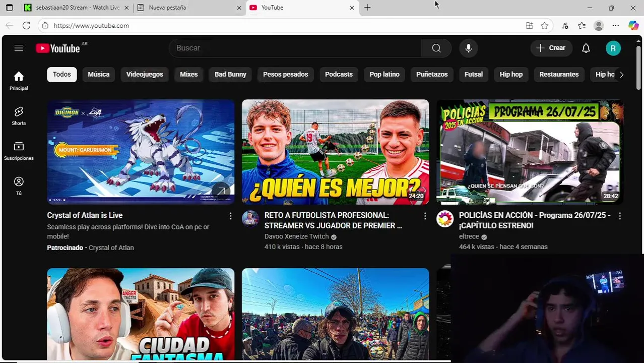Select the 'Podcasts' filter chip
This screenshot has height=363, width=644.
pyautogui.click(x=339, y=74)
